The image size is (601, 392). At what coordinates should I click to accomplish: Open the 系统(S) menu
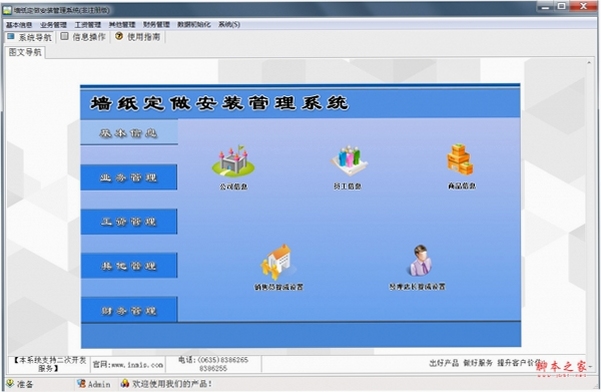click(x=229, y=25)
